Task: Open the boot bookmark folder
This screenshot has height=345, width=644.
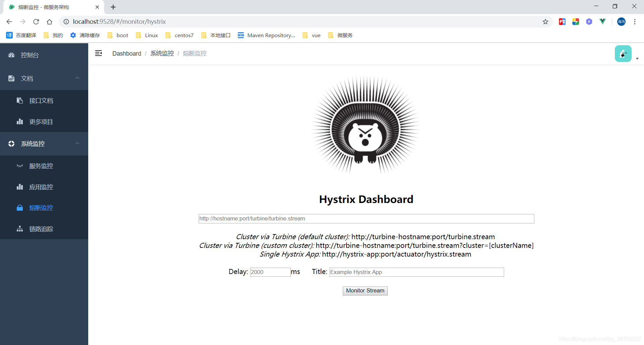Action: 118,35
